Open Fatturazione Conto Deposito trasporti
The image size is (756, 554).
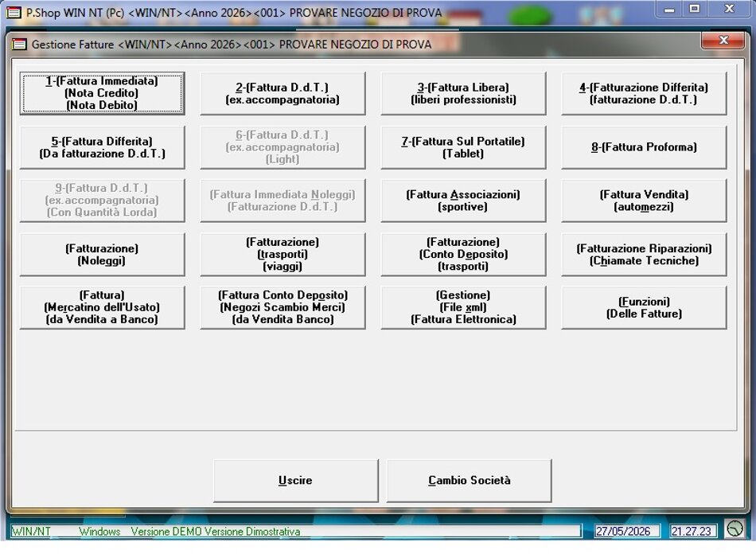tap(463, 255)
